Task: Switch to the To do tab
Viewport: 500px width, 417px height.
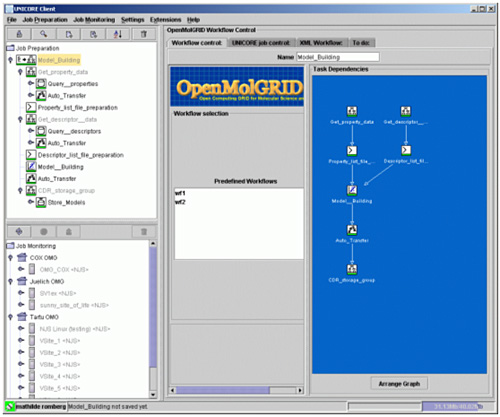Action: pyautogui.click(x=361, y=43)
